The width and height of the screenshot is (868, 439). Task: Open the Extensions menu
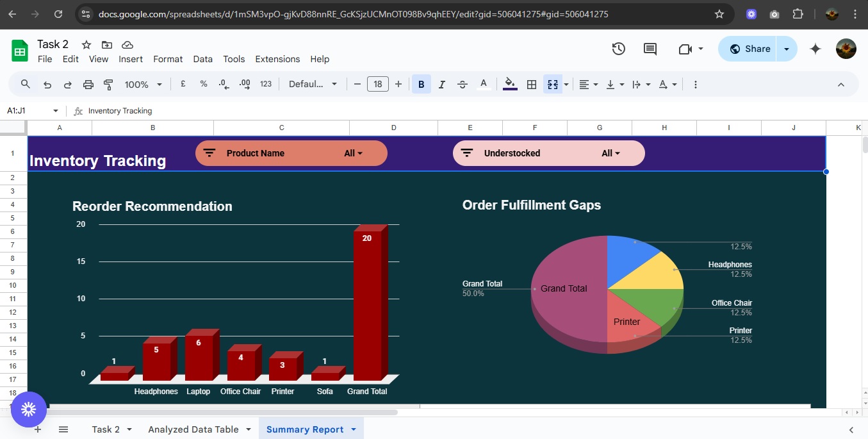click(x=277, y=59)
